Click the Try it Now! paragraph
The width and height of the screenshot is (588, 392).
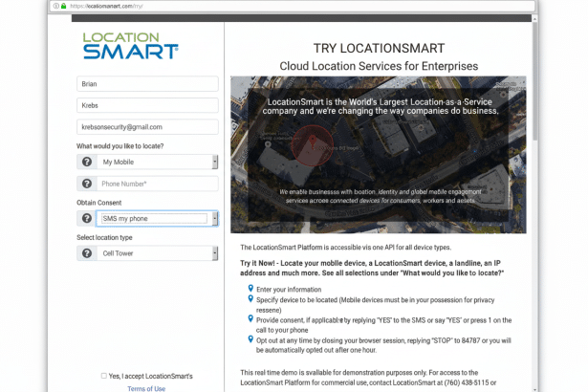click(372, 268)
